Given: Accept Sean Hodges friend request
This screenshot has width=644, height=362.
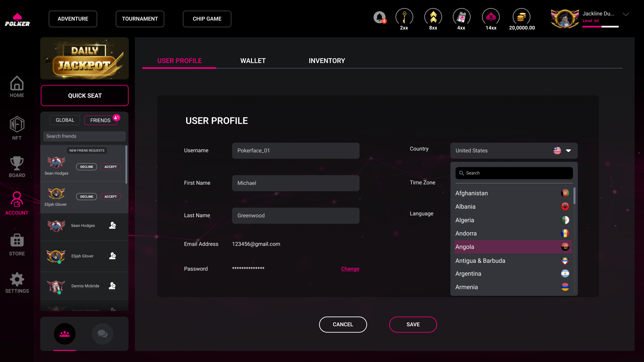Looking at the screenshot, I should [110, 167].
